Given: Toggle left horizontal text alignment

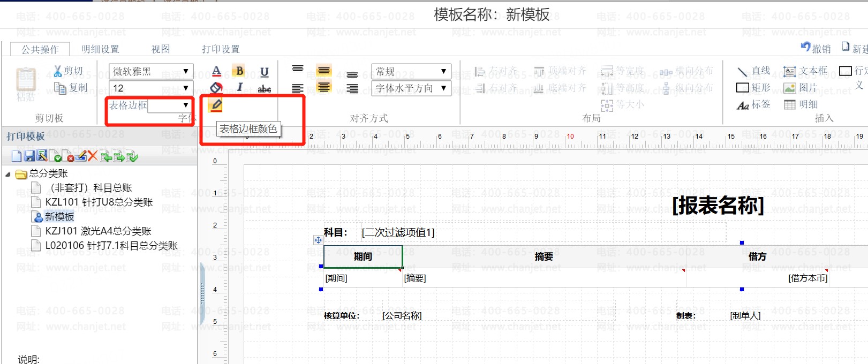Looking at the screenshot, I should [298, 88].
